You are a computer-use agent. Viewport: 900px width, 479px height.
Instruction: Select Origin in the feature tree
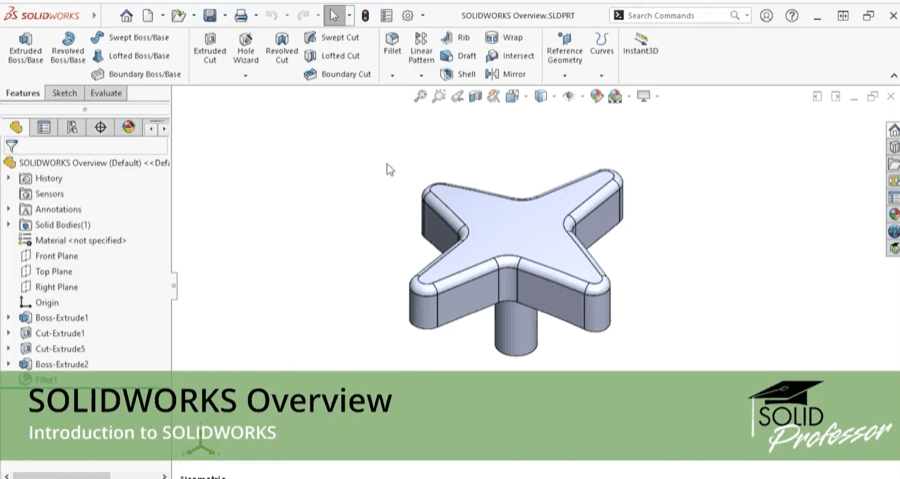pyautogui.click(x=39, y=302)
